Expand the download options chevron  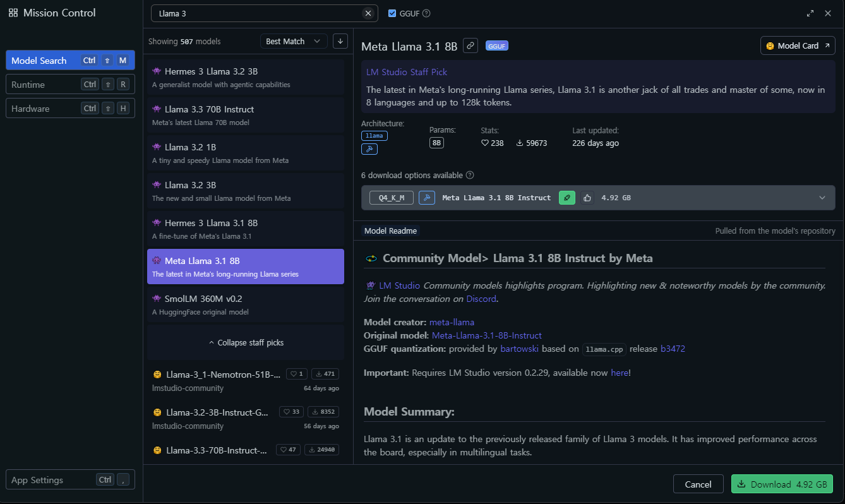pos(822,198)
